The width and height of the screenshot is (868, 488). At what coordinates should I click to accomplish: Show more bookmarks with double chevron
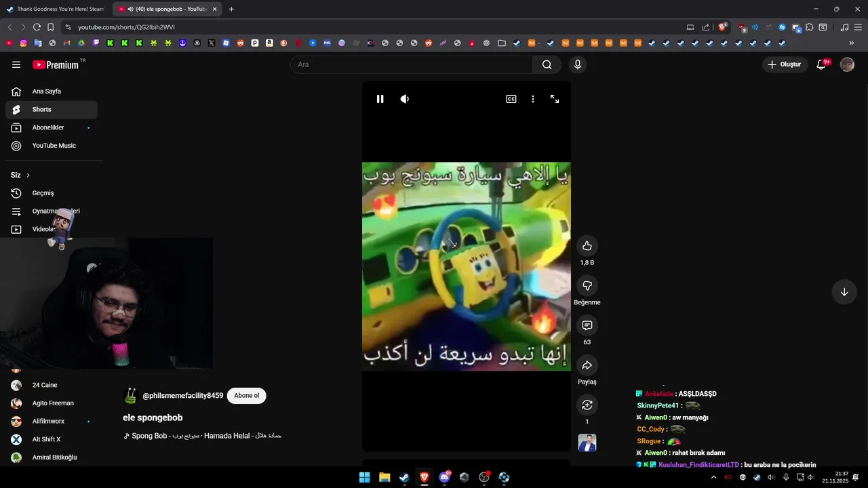point(852,43)
